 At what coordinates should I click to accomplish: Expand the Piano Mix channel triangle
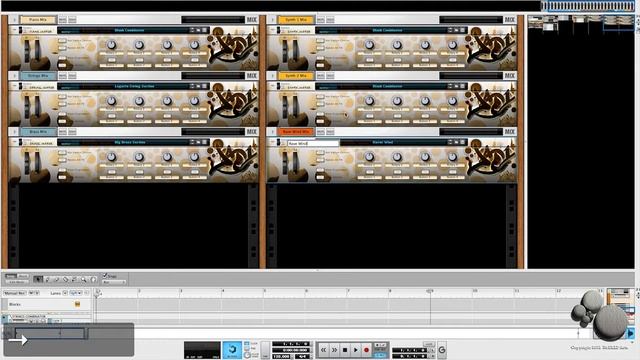[x=14, y=20]
